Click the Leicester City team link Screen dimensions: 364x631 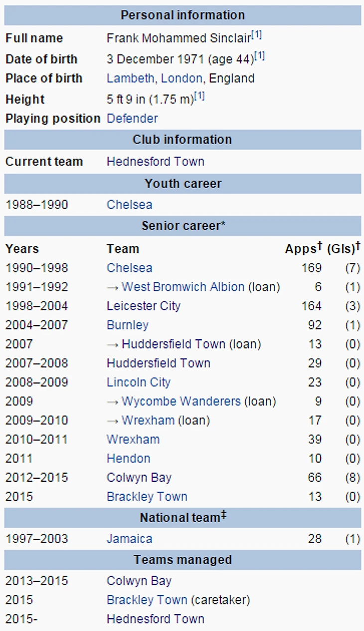[x=144, y=306]
